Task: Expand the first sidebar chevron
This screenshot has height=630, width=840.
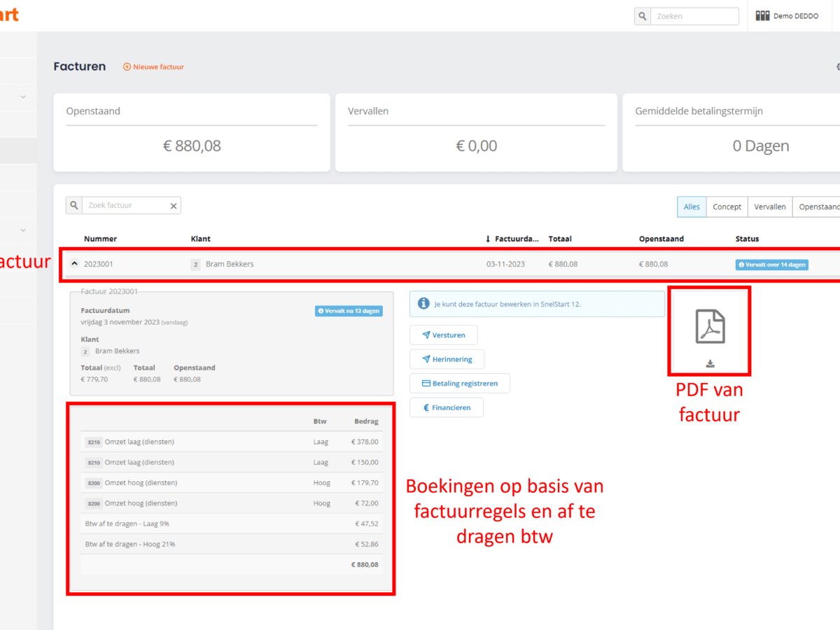Action: pyautogui.click(x=23, y=97)
